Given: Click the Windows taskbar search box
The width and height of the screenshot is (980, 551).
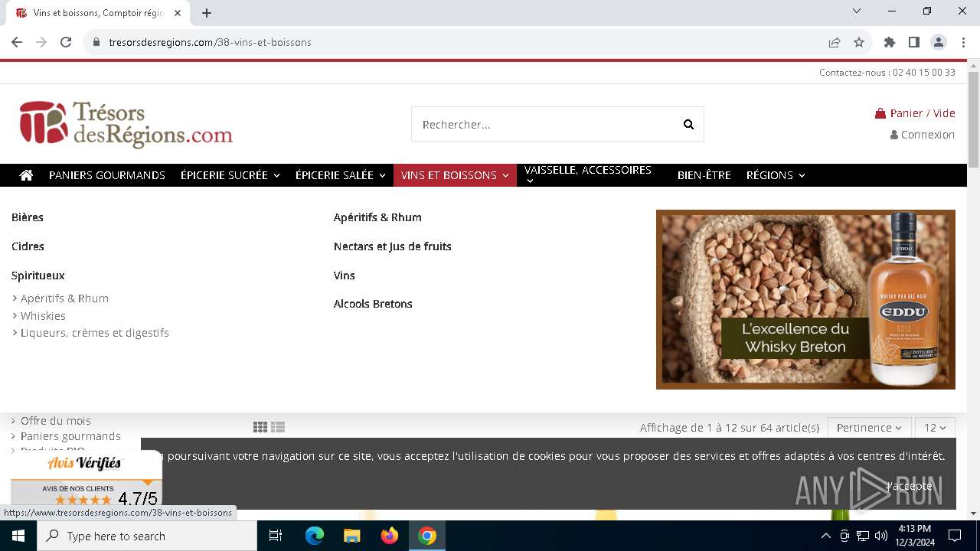Looking at the screenshot, I should (147, 536).
